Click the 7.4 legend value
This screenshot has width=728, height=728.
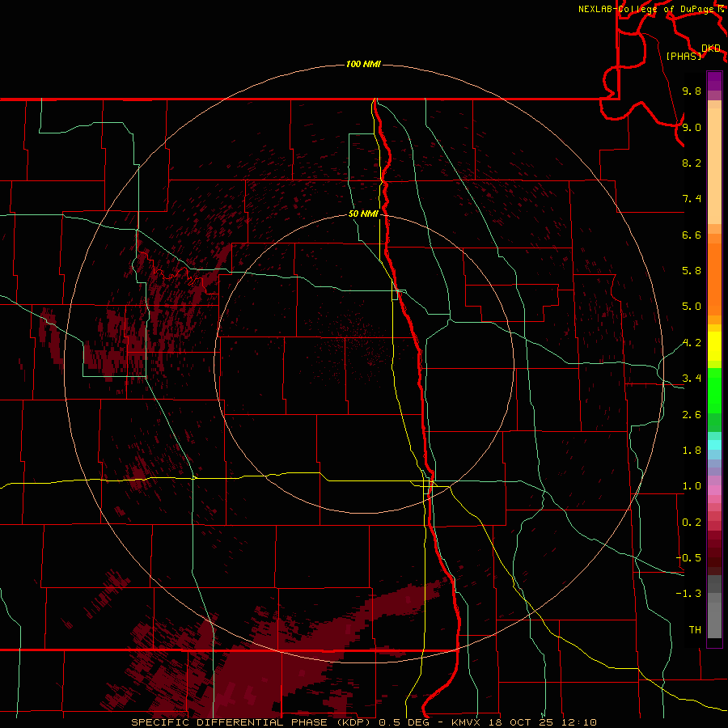[692, 199]
